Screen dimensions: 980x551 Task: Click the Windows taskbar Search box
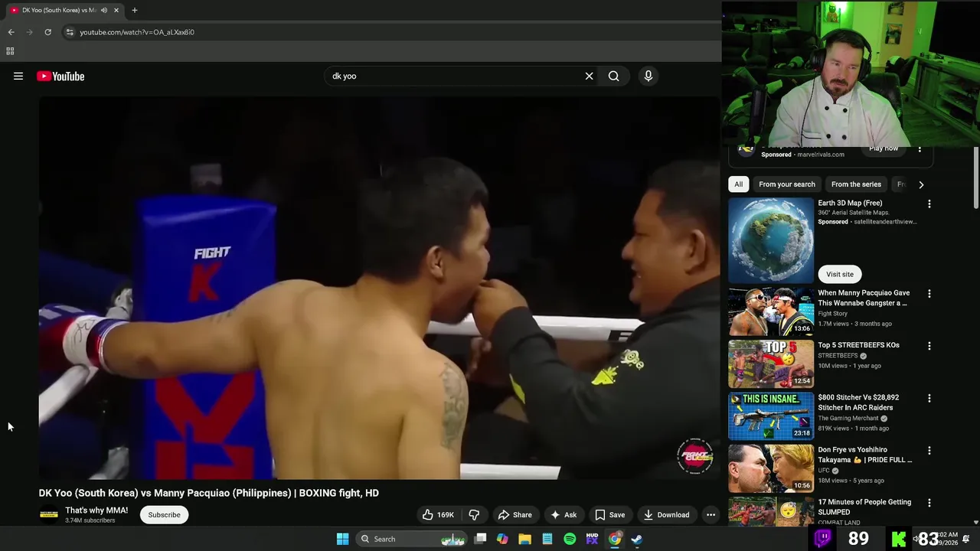click(413, 539)
